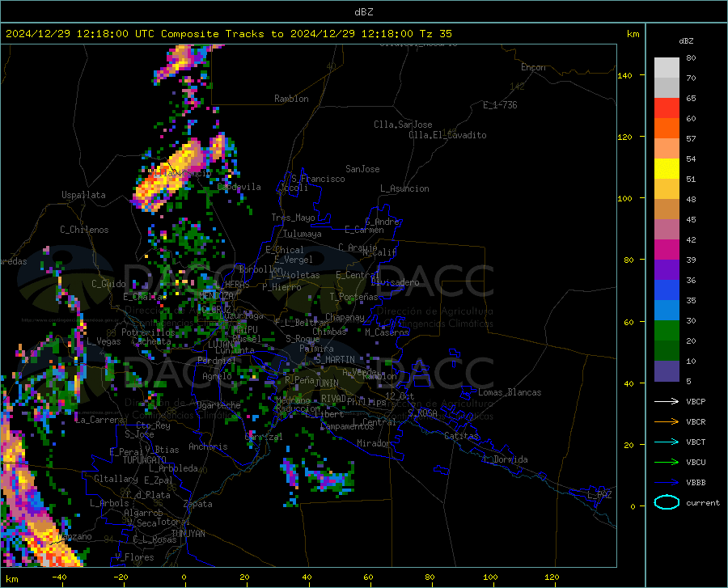This screenshot has height=588, width=728.
Task: Click the TUPUNGATO label on map
Action: [x=145, y=460]
